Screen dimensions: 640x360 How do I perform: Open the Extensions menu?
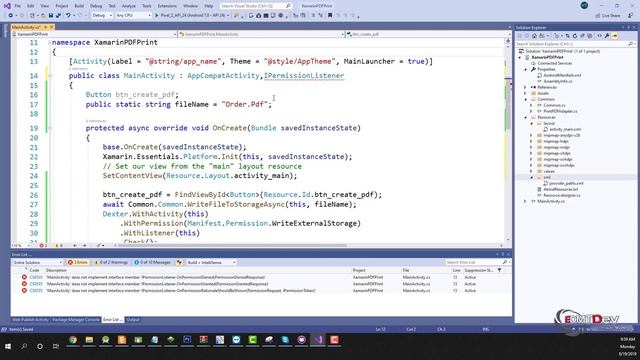(x=167, y=6)
